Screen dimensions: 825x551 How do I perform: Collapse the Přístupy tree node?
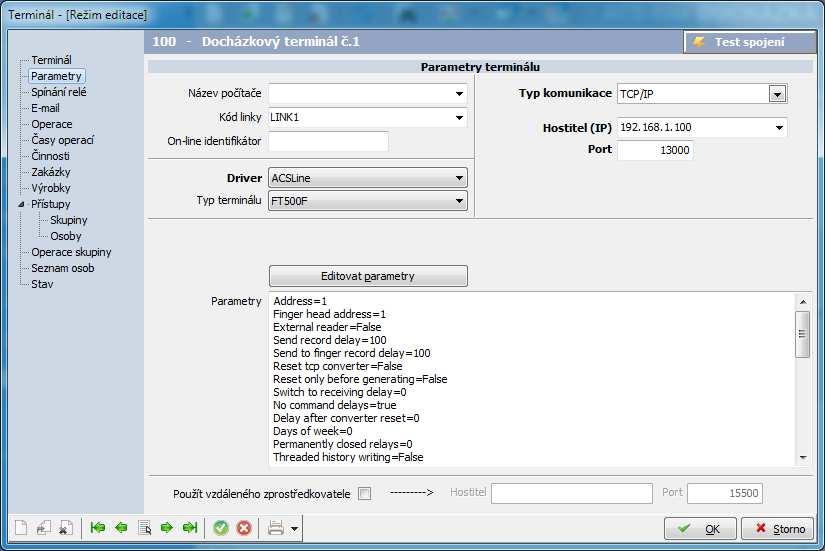[21, 204]
